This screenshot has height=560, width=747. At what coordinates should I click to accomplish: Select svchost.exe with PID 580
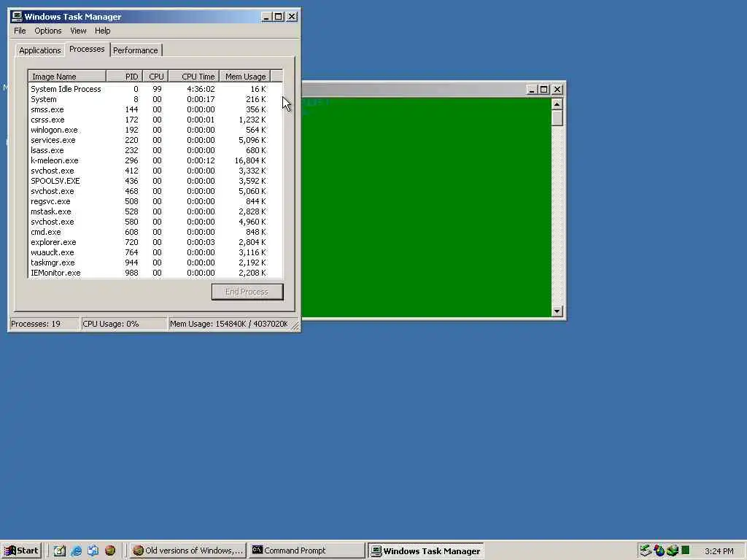coord(155,222)
